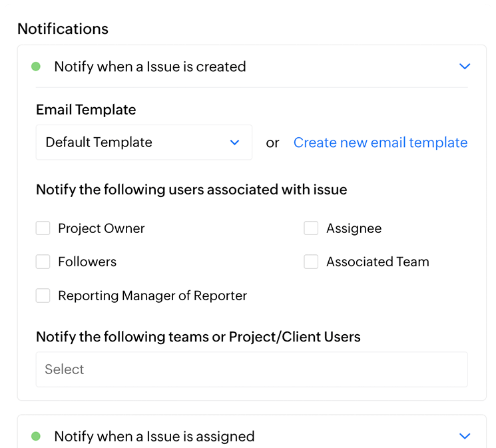Toggle green status dot for 'Issue is assigned'
The height and width of the screenshot is (448, 496).
coord(36,436)
